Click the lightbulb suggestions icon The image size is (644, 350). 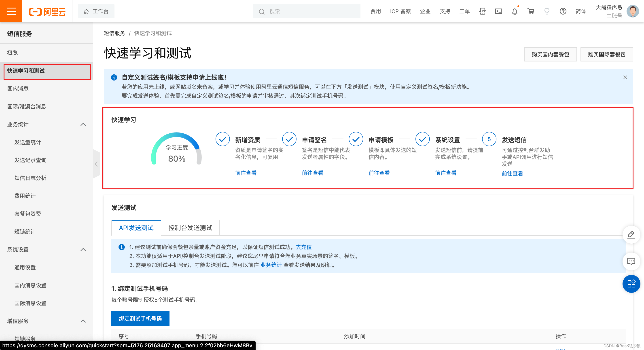click(x=547, y=11)
